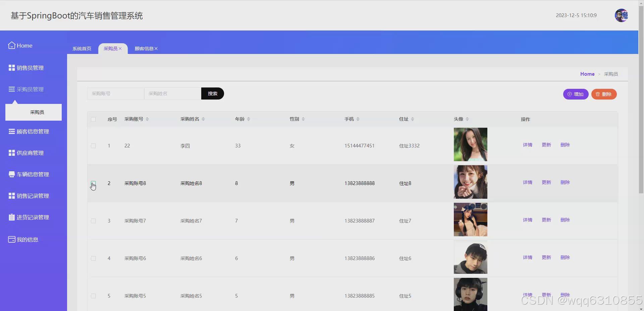Close the 采购员 tab with its X

pos(120,49)
